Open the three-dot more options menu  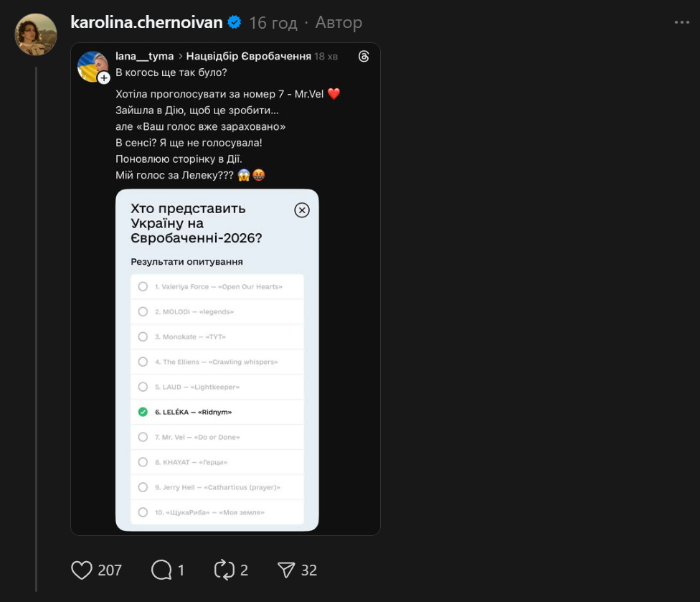click(x=681, y=23)
